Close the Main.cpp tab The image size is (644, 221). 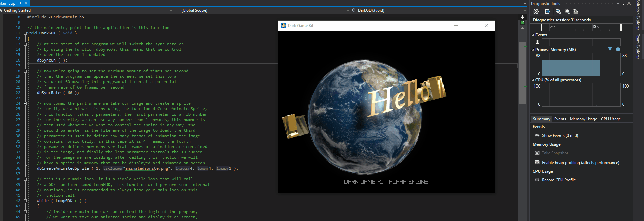pyautogui.click(x=26, y=3)
